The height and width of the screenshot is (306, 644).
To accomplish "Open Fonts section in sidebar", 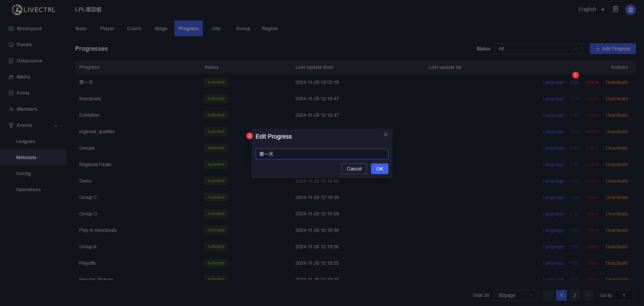I will pyautogui.click(x=23, y=93).
